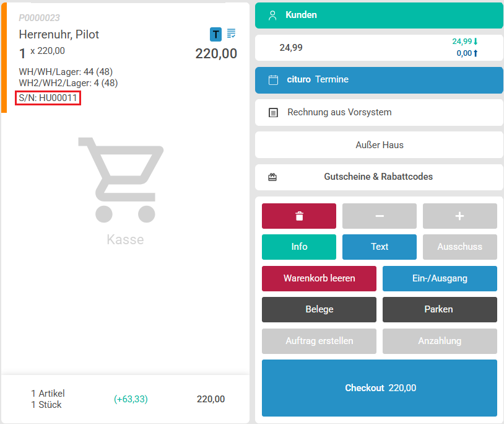This screenshot has height=424, width=504.
Task: Click the Ausschuss button
Action: [459, 247]
